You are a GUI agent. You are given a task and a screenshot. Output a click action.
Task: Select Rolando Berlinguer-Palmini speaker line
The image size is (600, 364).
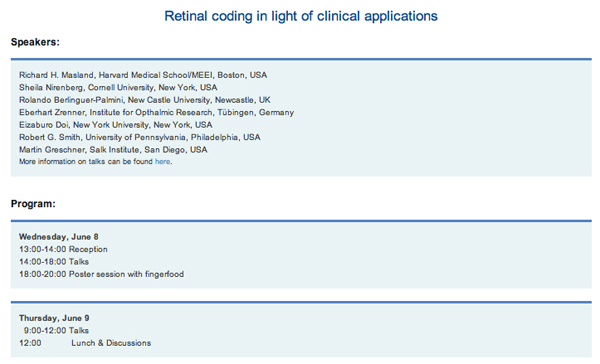click(x=145, y=100)
